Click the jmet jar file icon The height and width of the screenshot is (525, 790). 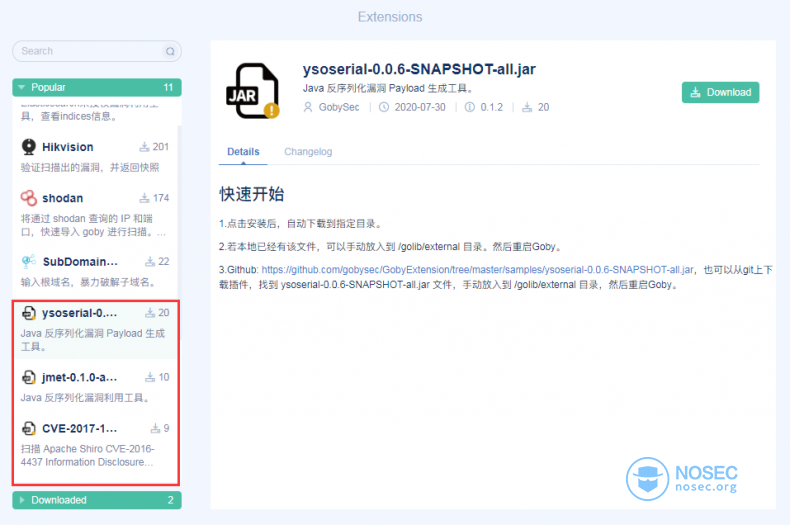coord(29,377)
